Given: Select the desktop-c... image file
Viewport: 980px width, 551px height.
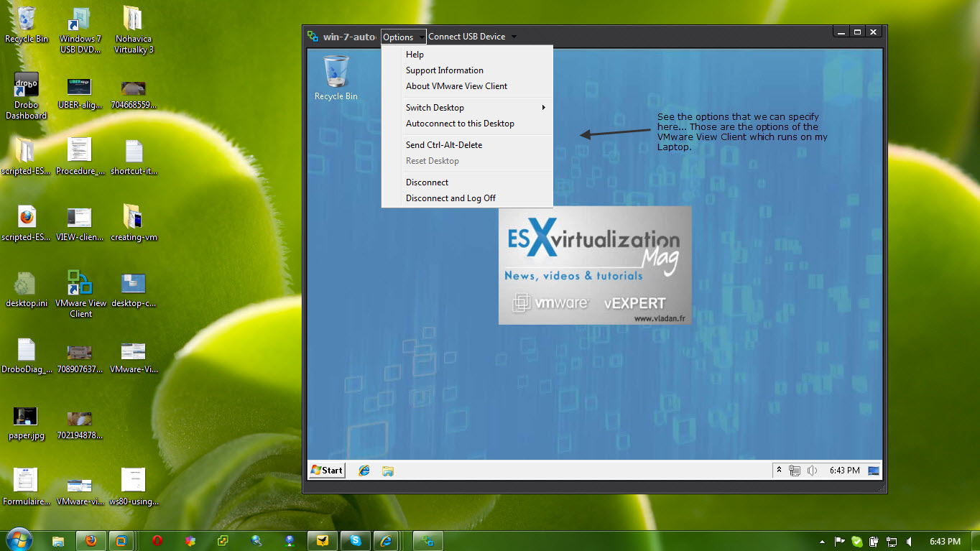Looking at the screenshot, I should [134, 290].
